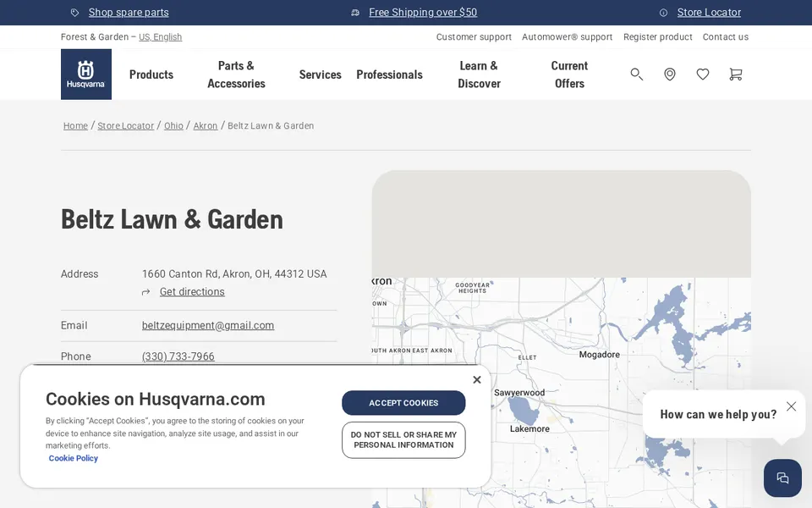
Task: Open Automower® support link
Action: click(567, 36)
